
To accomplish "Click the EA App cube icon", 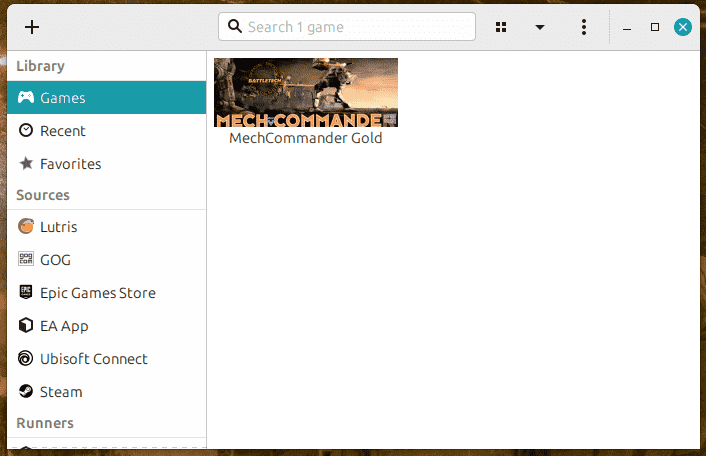I will (x=26, y=325).
